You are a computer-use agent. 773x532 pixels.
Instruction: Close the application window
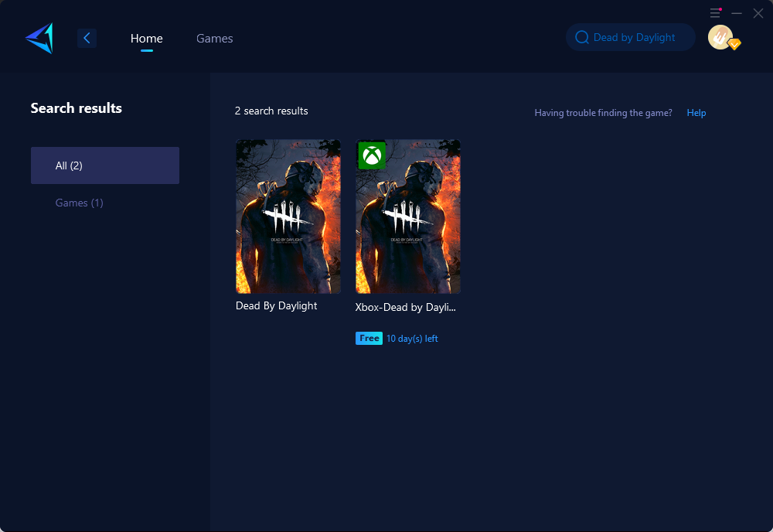[x=758, y=13]
